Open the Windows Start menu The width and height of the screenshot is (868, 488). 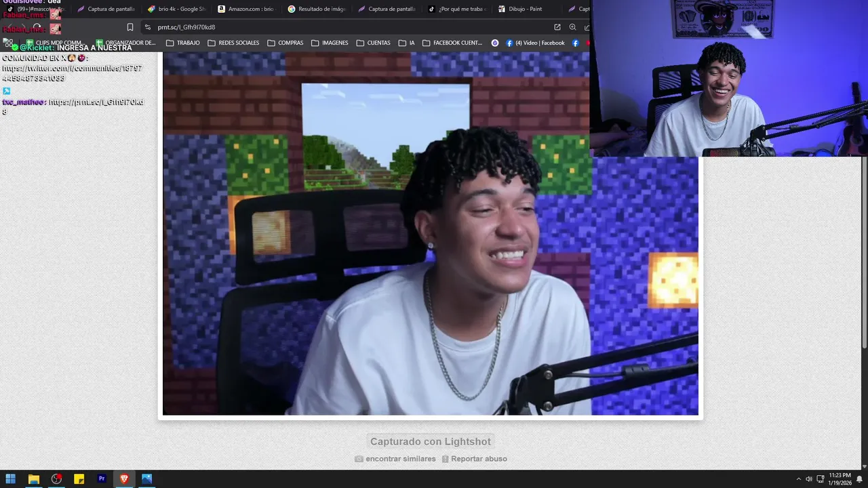11,479
